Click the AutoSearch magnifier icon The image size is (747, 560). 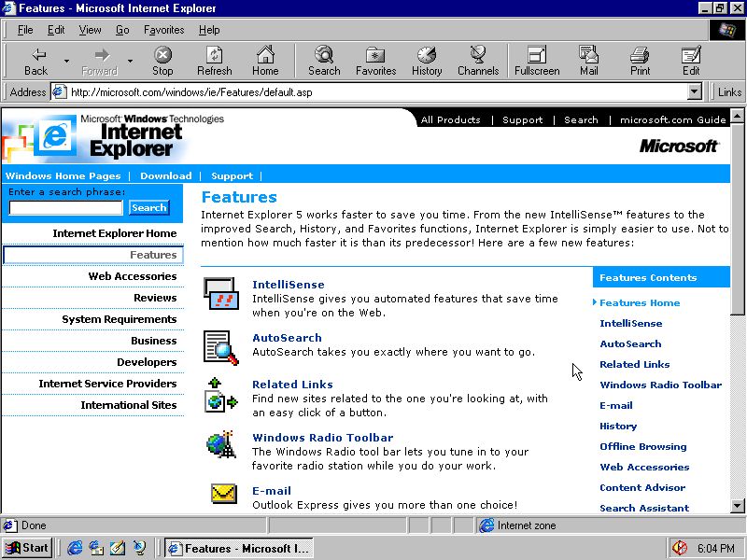click(x=221, y=347)
